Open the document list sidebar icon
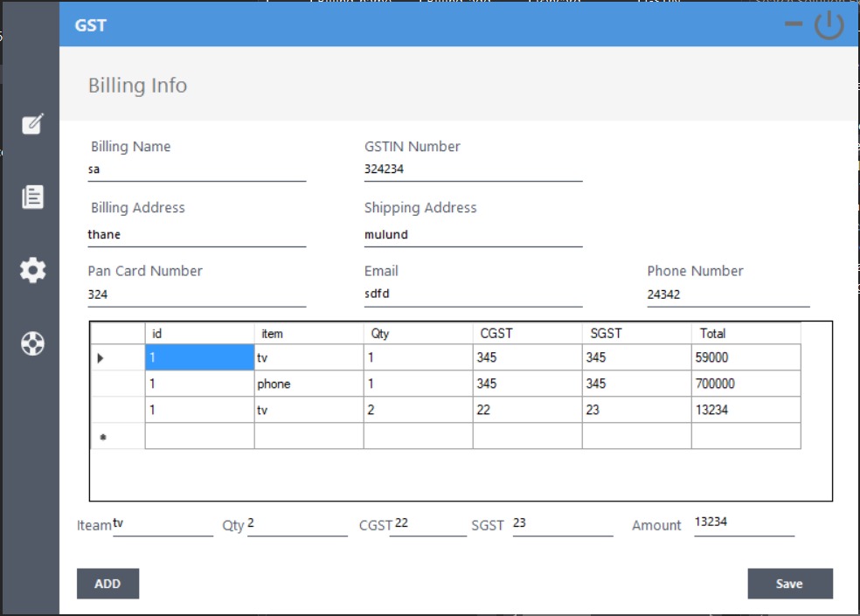Screen dimensions: 860x616 (x=32, y=197)
